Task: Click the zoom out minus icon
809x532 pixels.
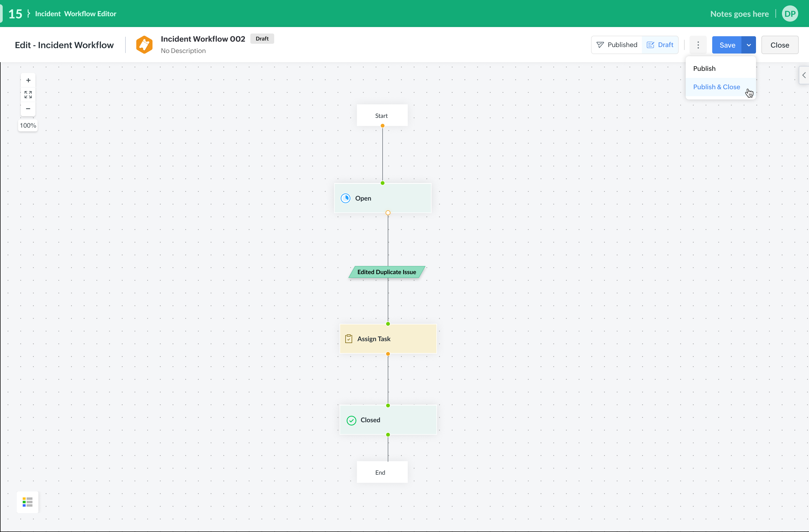Action: point(28,108)
